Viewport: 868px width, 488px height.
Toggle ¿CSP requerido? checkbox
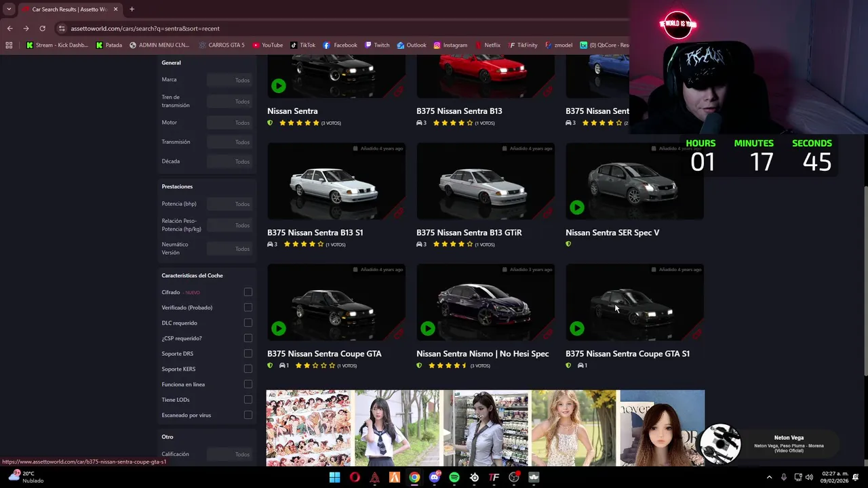[x=248, y=338]
